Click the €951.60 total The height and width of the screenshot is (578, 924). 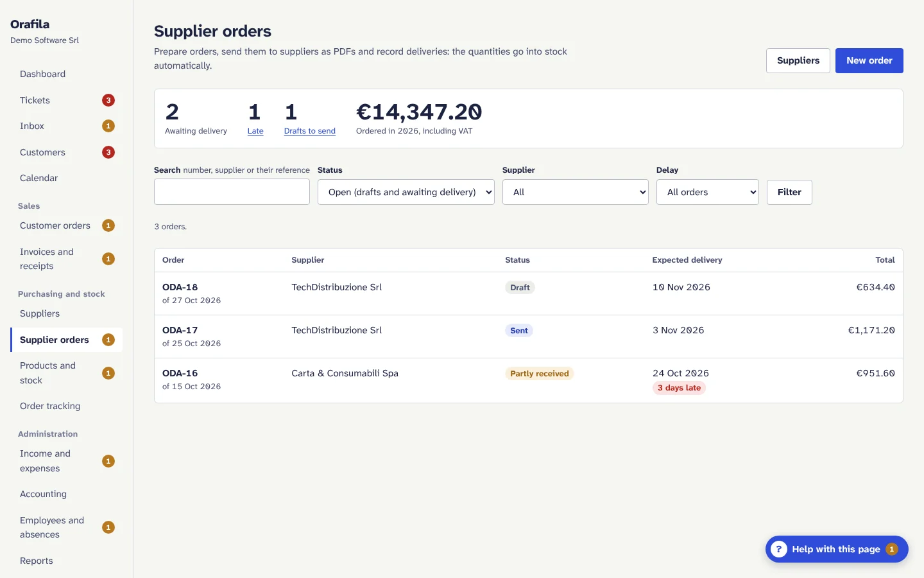[x=875, y=373]
